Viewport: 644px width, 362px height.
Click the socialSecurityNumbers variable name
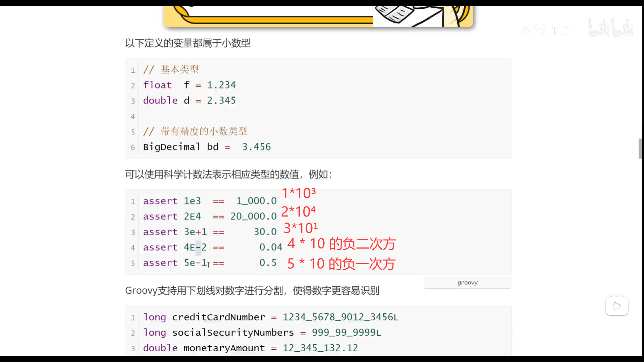pyautogui.click(x=233, y=333)
